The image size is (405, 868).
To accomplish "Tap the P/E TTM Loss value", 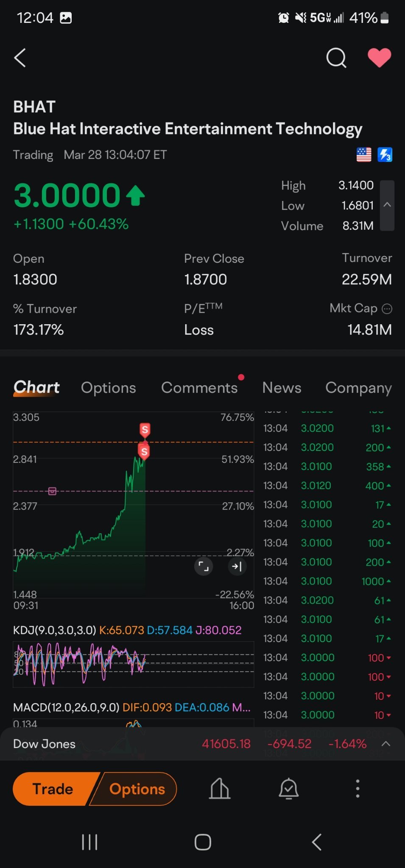I will point(199,330).
